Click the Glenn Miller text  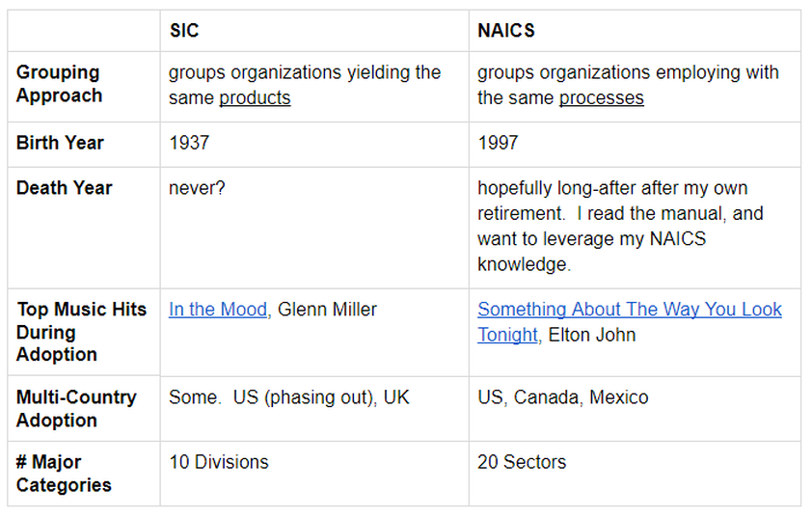point(327,310)
